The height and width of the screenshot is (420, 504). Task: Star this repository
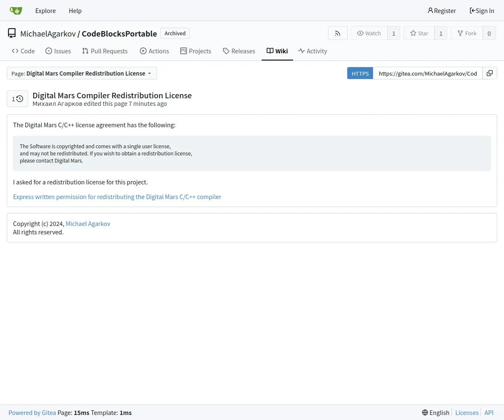click(419, 33)
